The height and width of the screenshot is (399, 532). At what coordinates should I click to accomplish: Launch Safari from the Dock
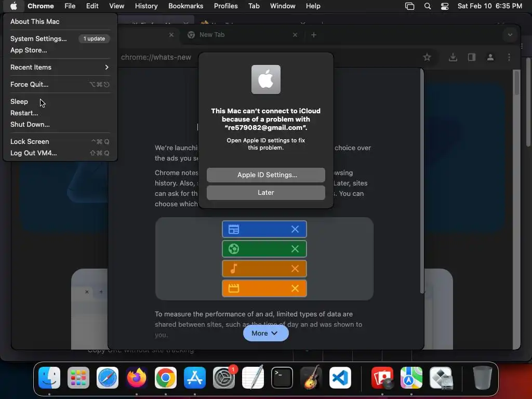tap(108, 378)
